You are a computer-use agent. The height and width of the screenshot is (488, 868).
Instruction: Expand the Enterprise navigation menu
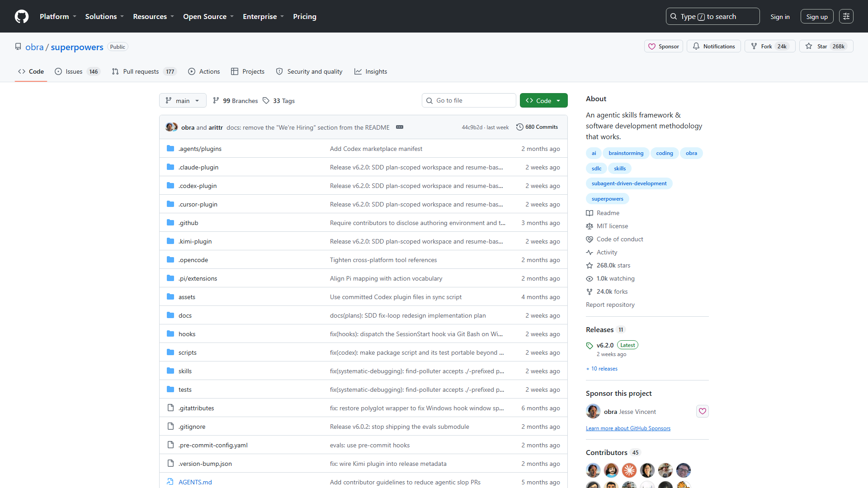[263, 16]
